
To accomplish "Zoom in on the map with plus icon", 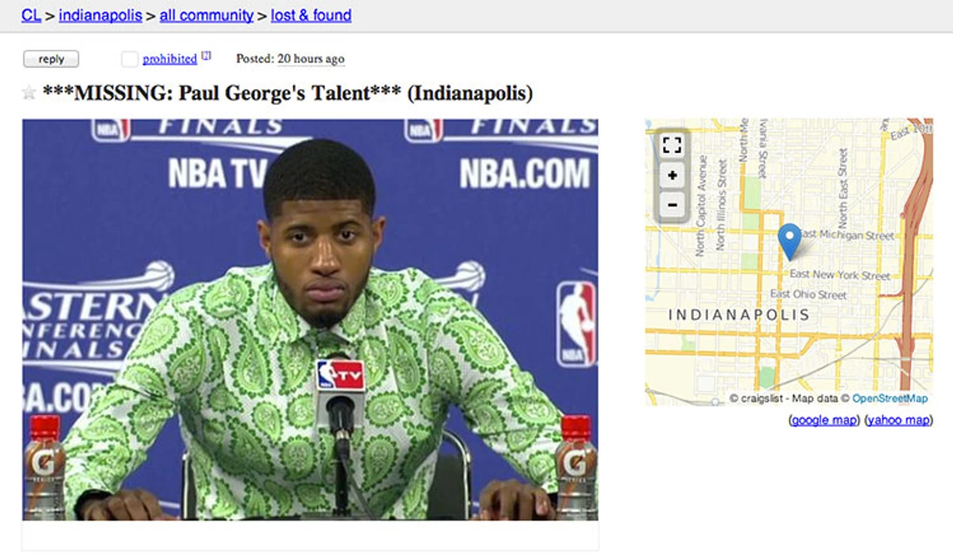I will pyautogui.click(x=672, y=175).
